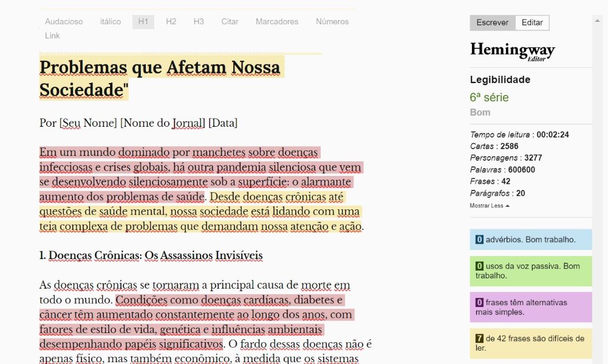Click scrollbar up arrow
This screenshot has height=364, width=608.
[597, 21]
